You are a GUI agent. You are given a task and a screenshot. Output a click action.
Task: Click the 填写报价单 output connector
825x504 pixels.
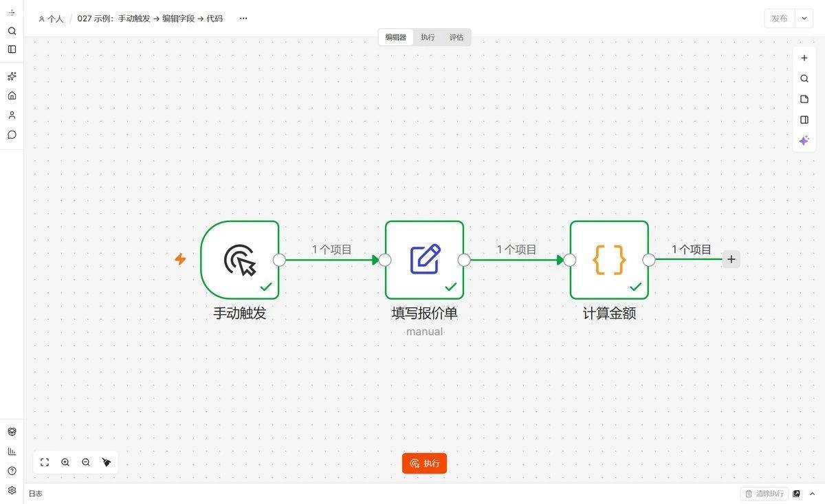coord(464,260)
